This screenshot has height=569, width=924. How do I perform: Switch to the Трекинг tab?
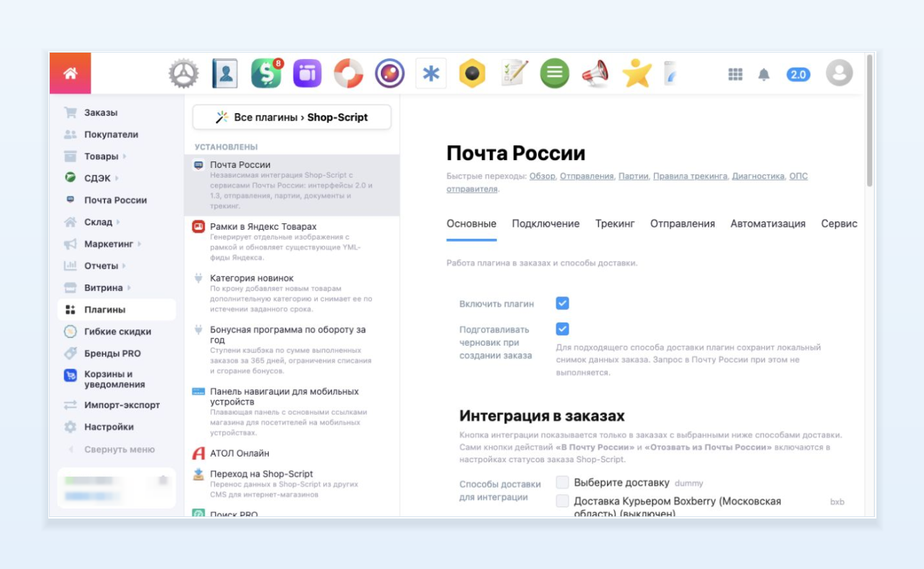click(x=615, y=223)
